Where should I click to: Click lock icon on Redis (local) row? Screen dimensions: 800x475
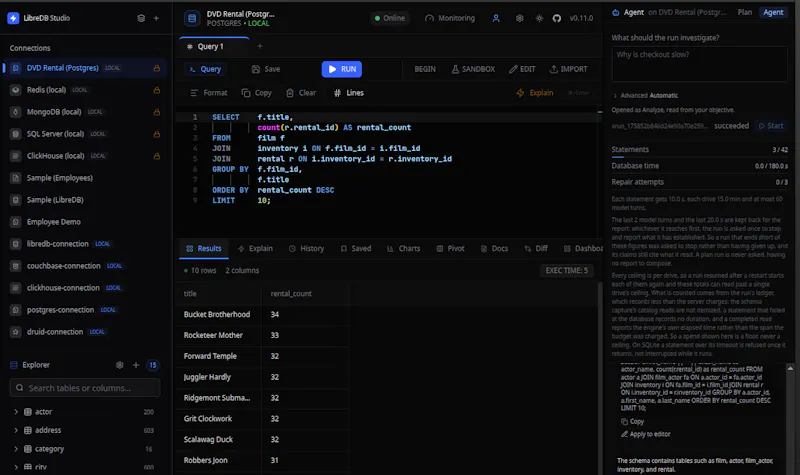(x=157, y=90)
